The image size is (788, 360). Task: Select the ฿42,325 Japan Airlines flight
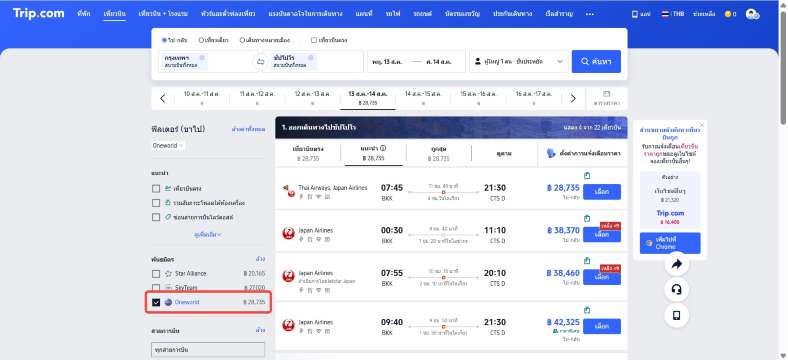(x=602, y=326)
